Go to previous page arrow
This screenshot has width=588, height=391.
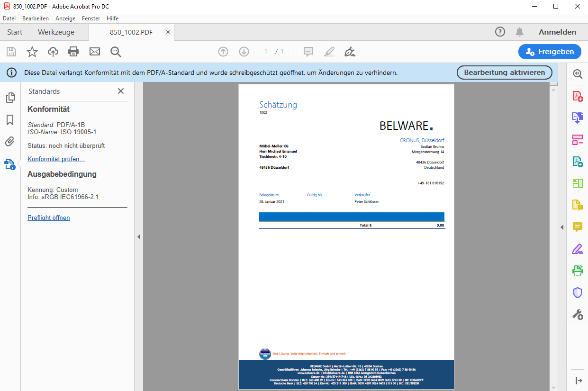(223, 52)
